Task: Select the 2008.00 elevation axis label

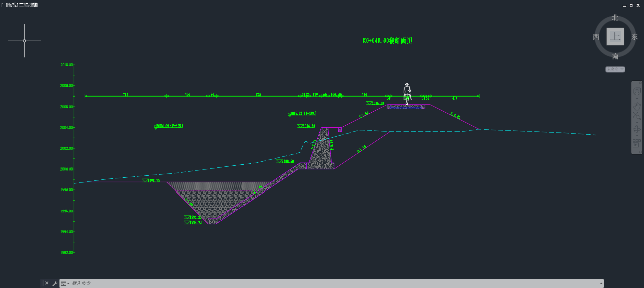Action: pyautogui.click(x=67, y=86)
